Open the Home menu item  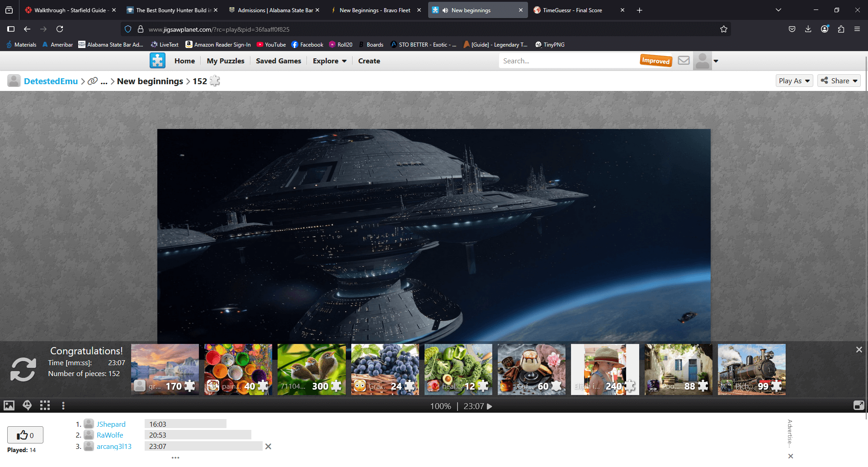point(184,61)
